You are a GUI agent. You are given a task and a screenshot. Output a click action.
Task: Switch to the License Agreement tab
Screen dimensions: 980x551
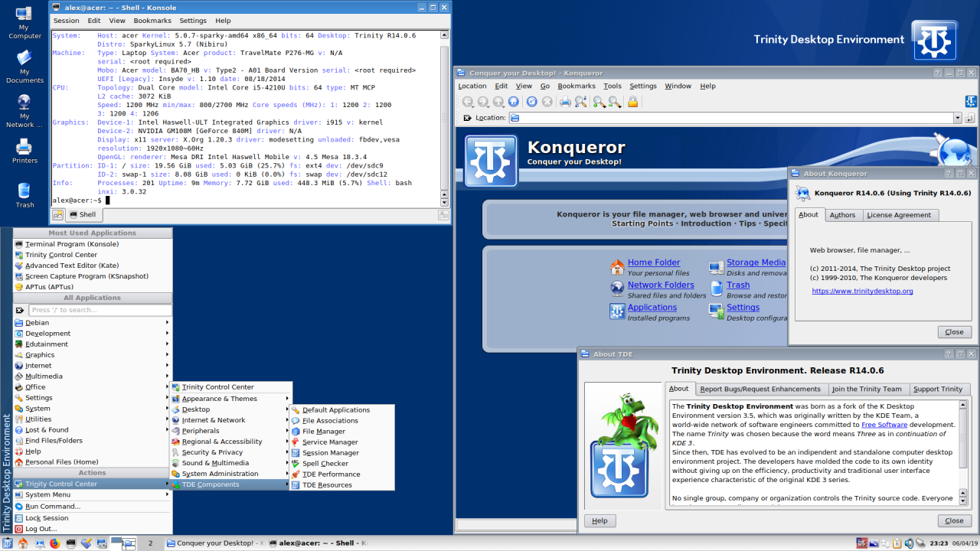point(899,215)
